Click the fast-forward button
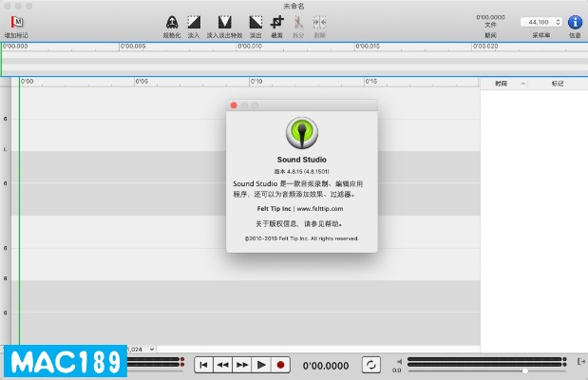Screen dimensions: 588x380 (x=242, y=365)
